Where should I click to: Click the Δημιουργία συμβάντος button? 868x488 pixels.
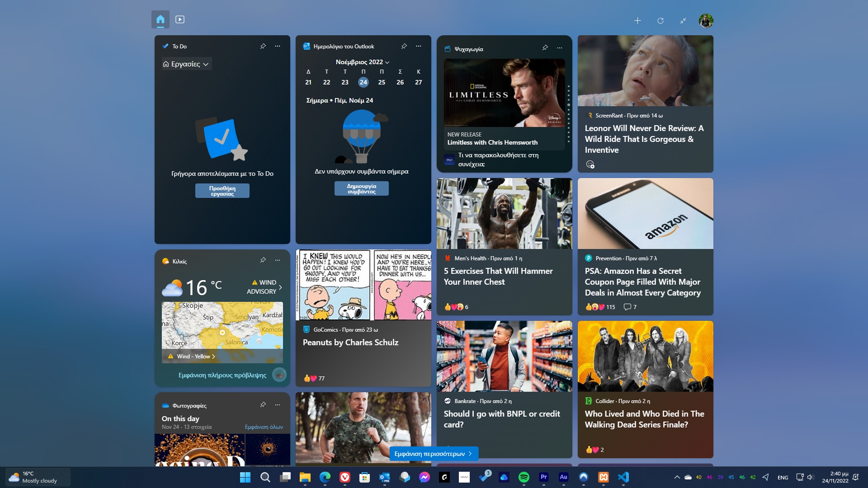(x=362, y=188)
